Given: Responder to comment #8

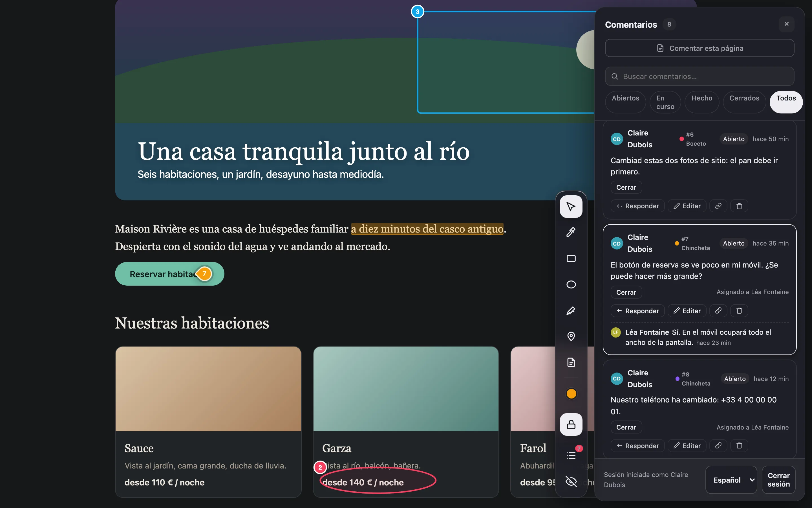Looking at the screenshot, I should (637, 446).
